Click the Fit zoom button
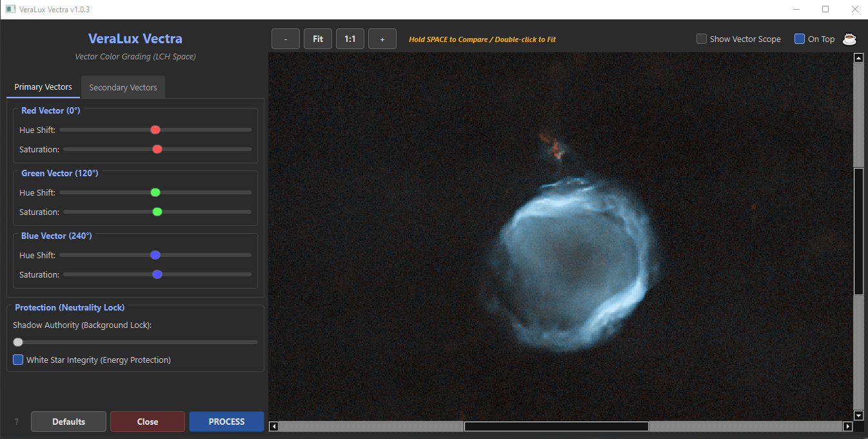Screen dimensions: 868x439 pyautogui.click(x=318, y=39)
